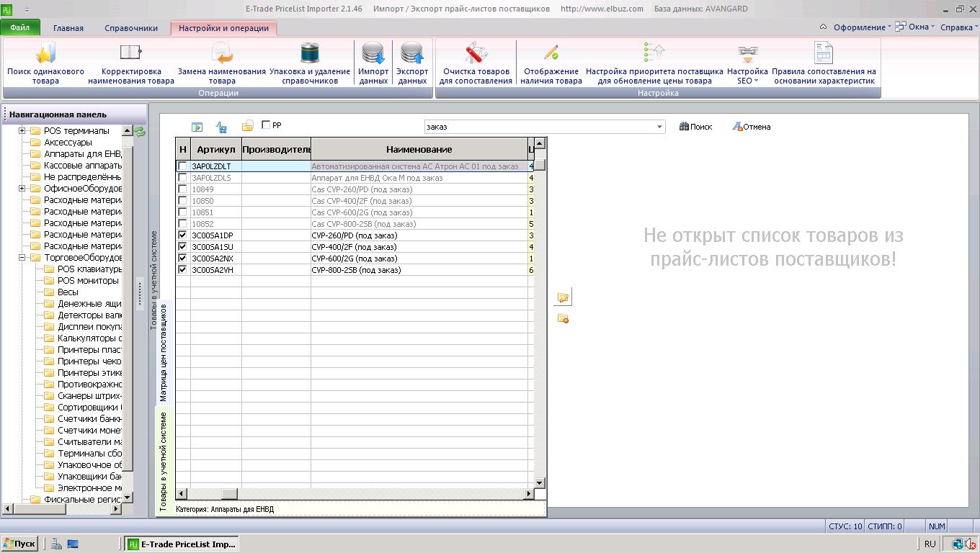Open 'Замена наименования товара' operation
Screen dimensions: 980x553
click(222, 63)
